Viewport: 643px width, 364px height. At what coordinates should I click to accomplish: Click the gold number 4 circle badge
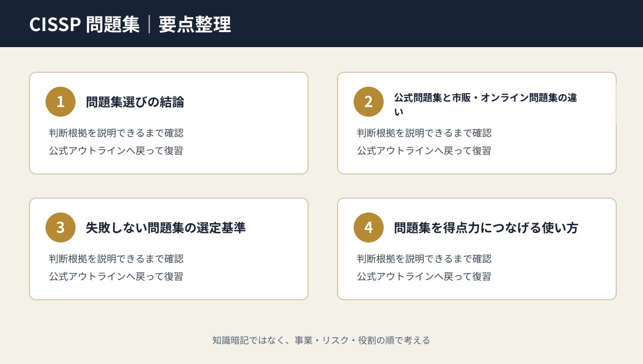tap(369, 227)
